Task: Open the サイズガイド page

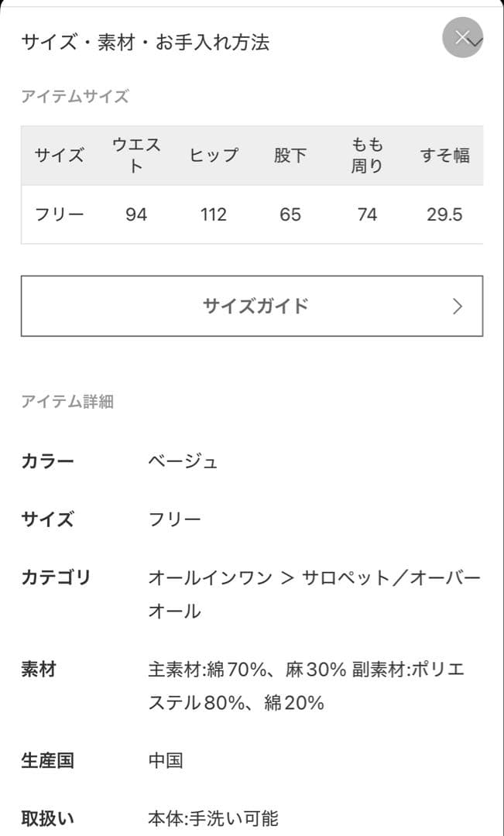Action: click(x=252, y=306)
